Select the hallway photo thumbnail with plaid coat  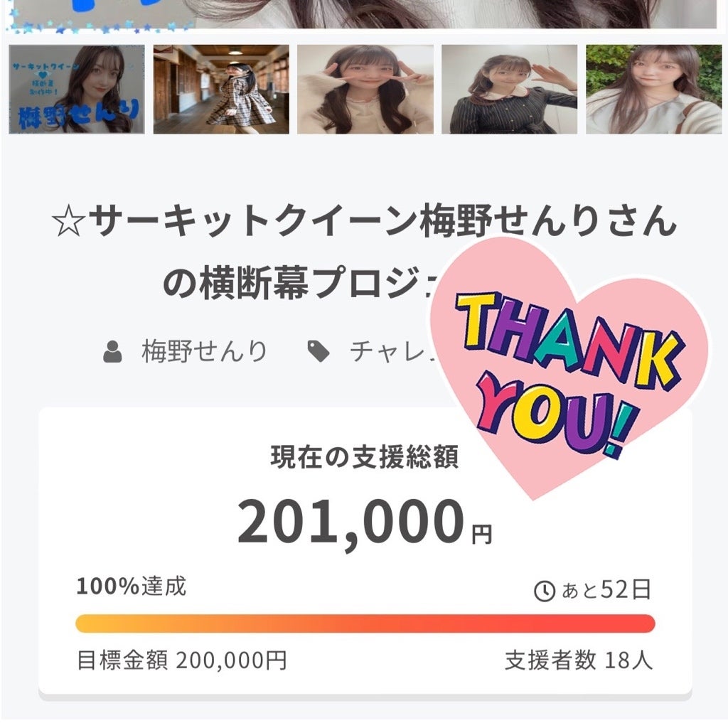tap(221, 90)
